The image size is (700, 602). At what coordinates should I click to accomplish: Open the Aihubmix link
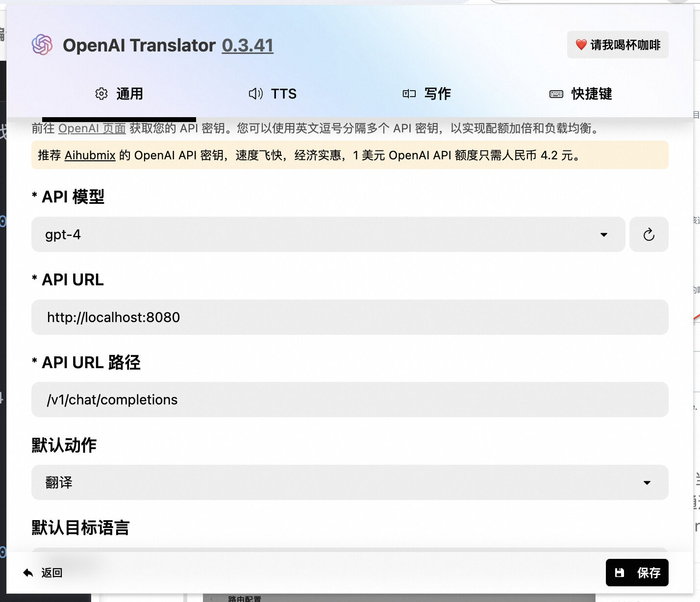coord(90,155)
